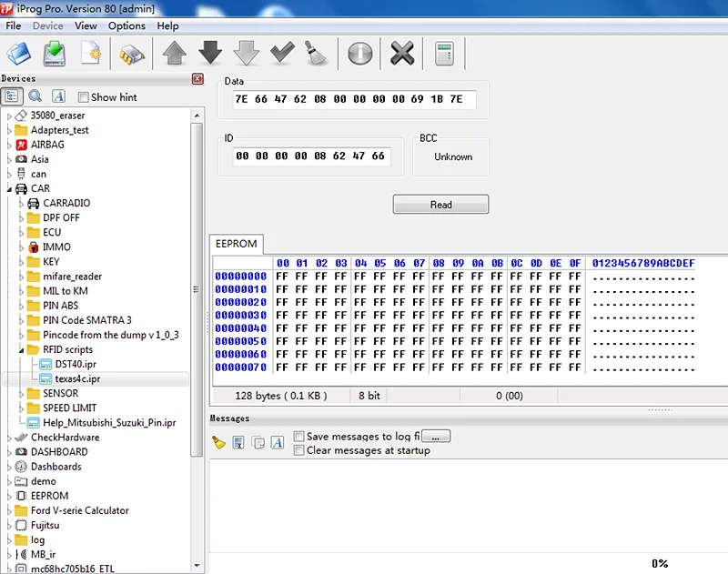Enable Save messages to log file checkbox

point(299,436)
